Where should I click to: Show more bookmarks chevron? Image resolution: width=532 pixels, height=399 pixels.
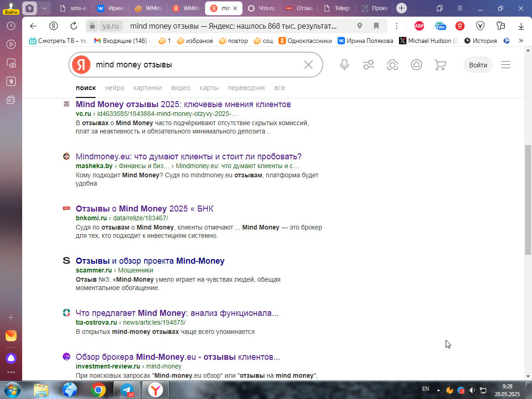[x=521, y=41]
